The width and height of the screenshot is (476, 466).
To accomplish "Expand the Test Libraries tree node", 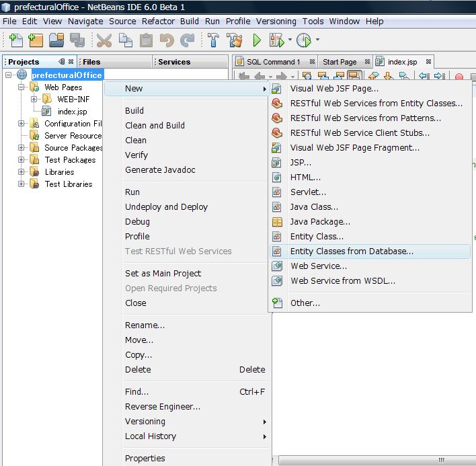I will pyautogui.click(x=22, y=184).
